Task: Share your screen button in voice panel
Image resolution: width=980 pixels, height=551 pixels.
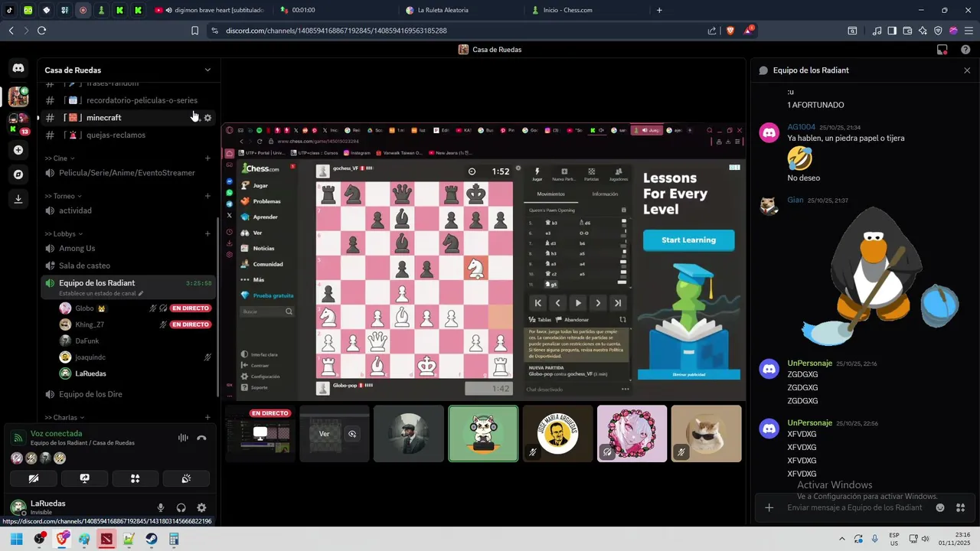Action: click(x=84, y=478)
